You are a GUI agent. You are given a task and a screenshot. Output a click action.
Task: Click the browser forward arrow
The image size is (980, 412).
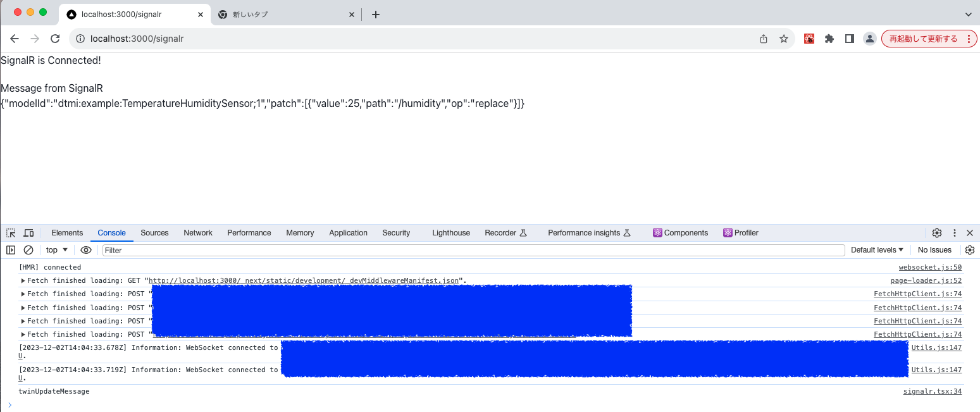35,39
